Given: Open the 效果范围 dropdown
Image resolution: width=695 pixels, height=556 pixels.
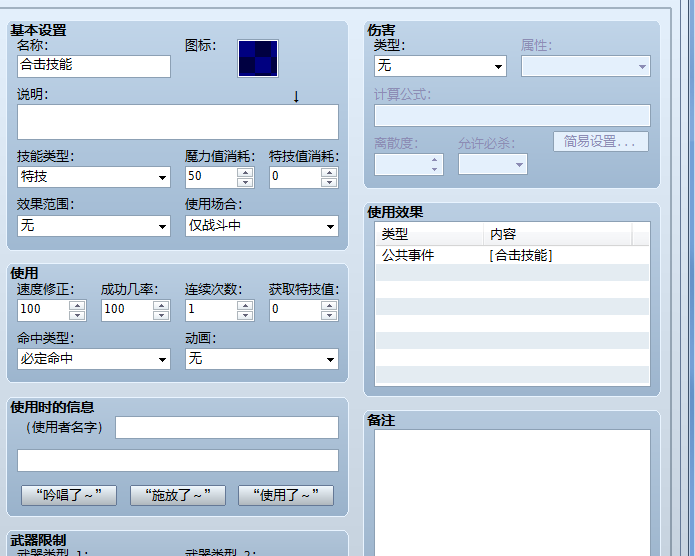Looking at the screenshot, I should click(94, 226).
